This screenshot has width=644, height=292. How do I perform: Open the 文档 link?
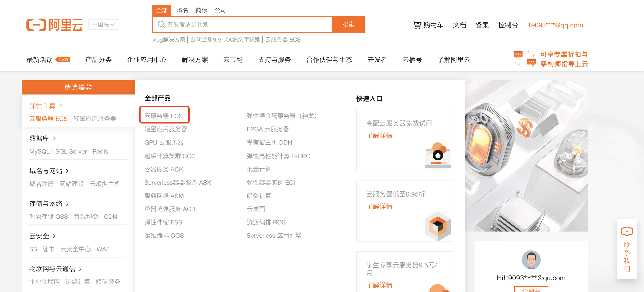pos(460,25)
